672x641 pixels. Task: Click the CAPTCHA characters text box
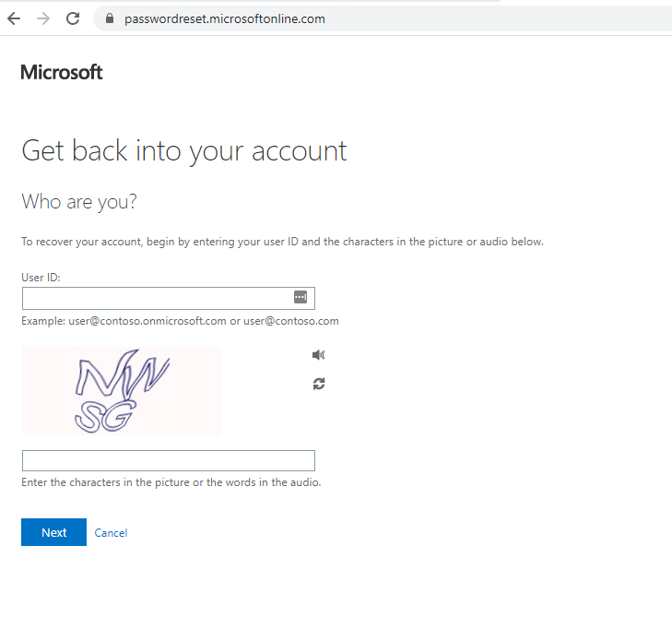[169, 461]
